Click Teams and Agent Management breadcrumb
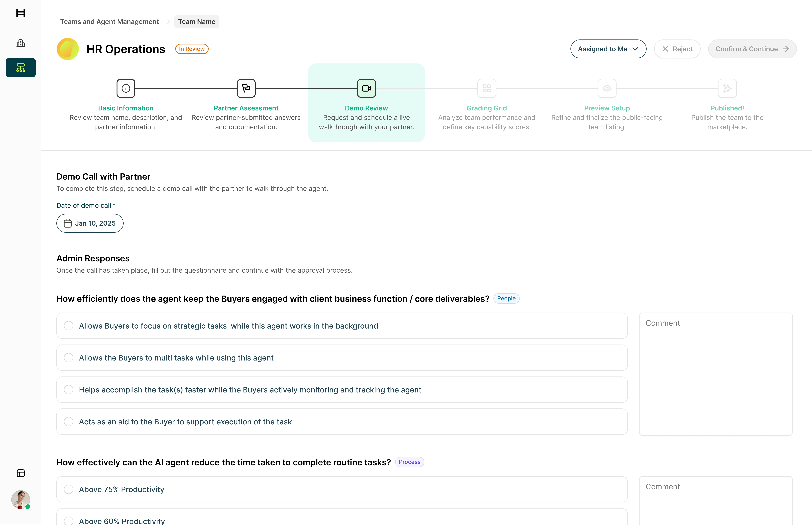 109,21
